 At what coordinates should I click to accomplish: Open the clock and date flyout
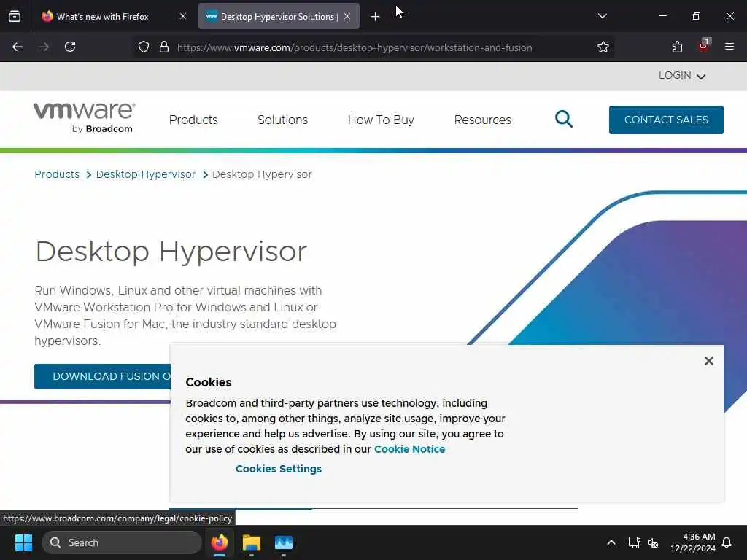[x=693, y=542]
